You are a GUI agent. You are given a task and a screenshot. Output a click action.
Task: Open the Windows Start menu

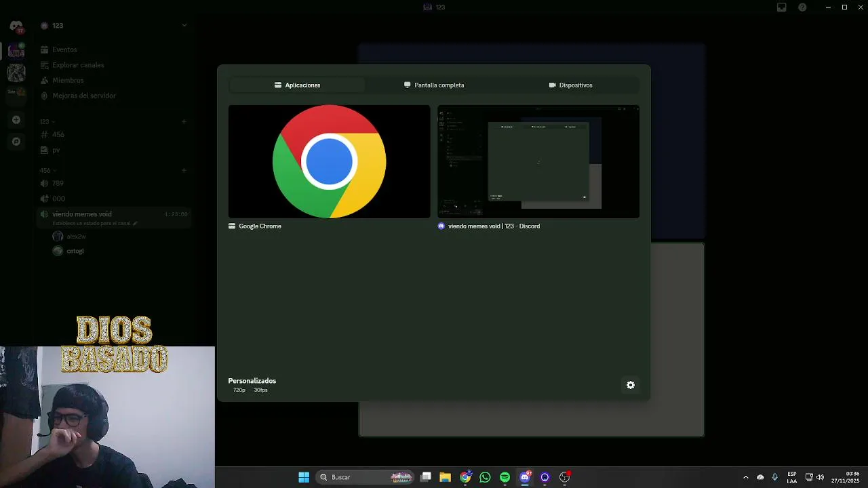304,477
